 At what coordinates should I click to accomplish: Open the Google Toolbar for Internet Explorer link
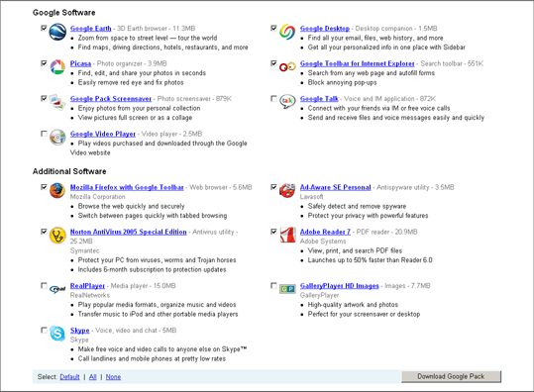pyautogui.click(x=358, y=63)
